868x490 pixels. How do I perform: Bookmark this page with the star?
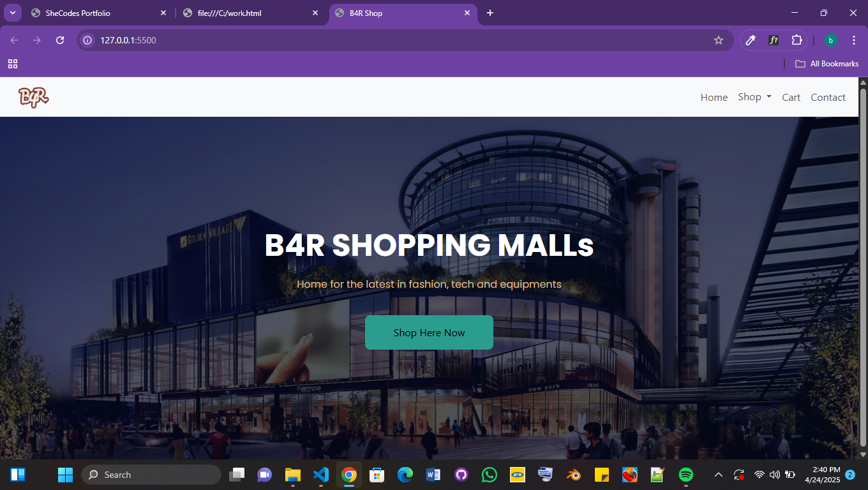click(719, 40)
